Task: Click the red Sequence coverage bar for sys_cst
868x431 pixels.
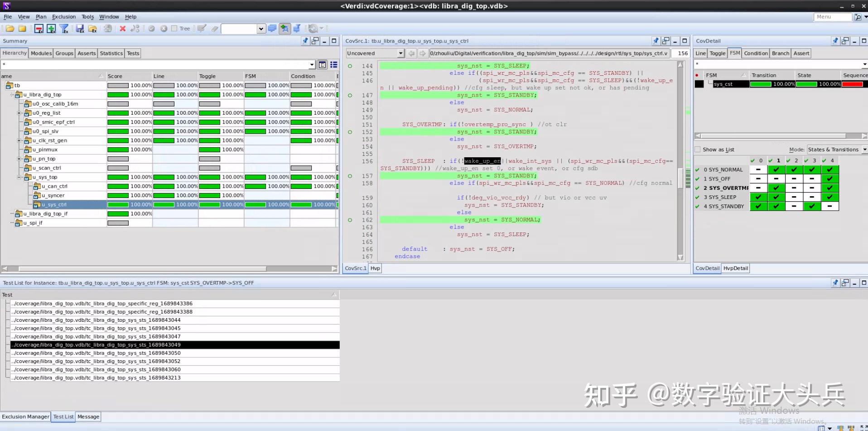Action: [x=852, y=84]
